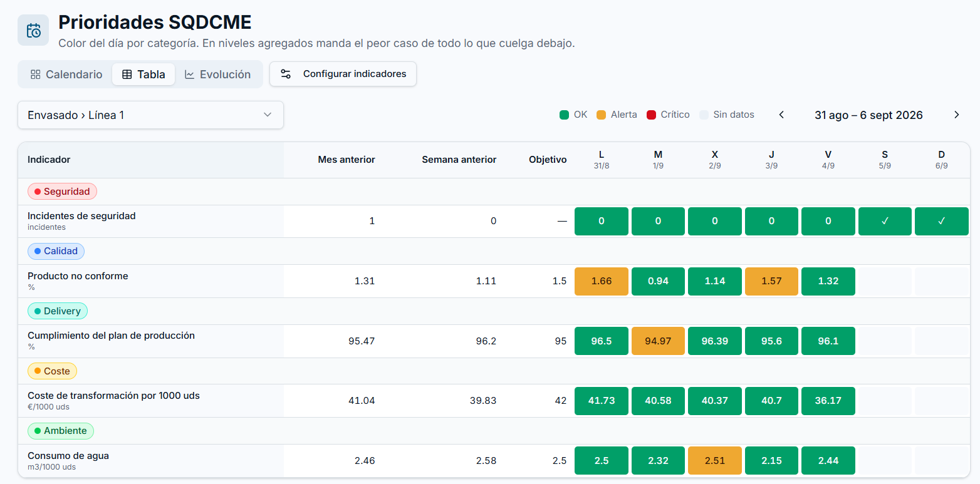The image size is (980, 484).
Task: Click the green OK legend swatch
Action: (x=564, y=115)
